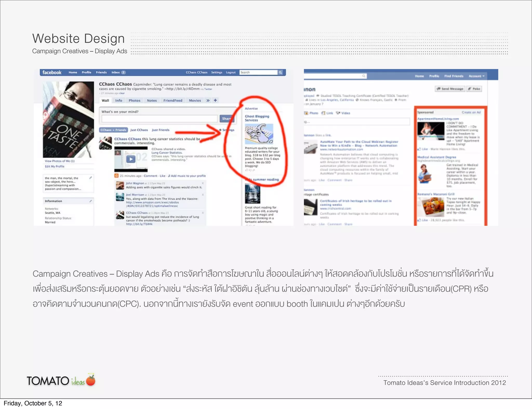Screen dimensions: 532x409
Task: Delete John Wagnon's comment with X
Action: (x=203, y=183)
